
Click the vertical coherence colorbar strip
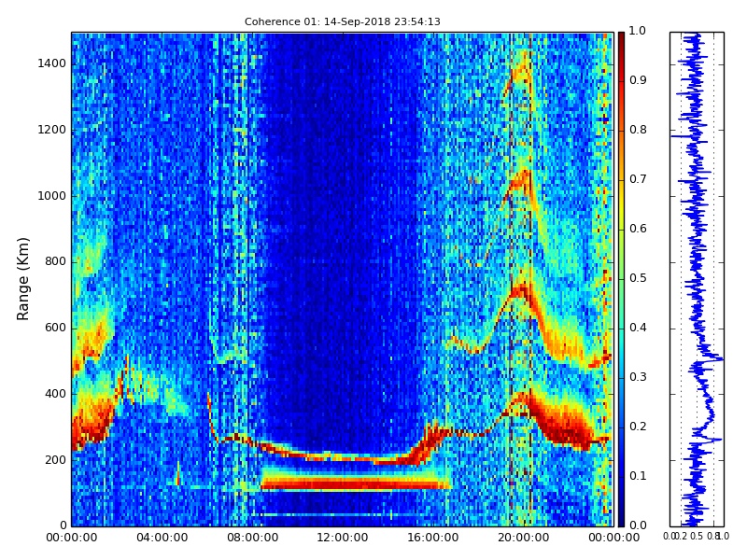621,279
